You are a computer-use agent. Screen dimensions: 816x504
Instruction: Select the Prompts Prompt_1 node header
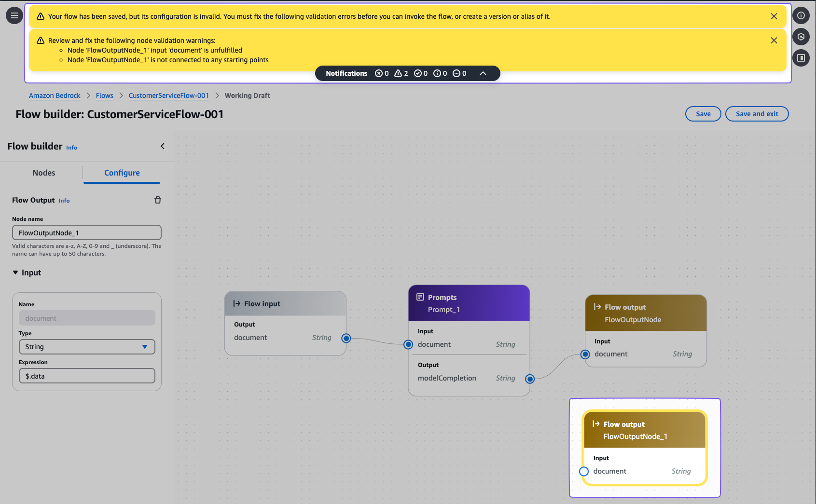click(469, 303)
